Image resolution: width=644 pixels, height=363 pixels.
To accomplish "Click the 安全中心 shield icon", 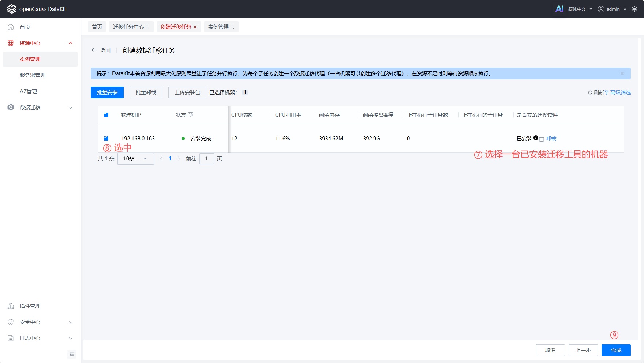I will (11, 322).
